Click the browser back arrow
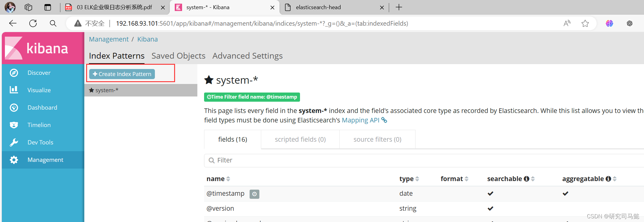This screenshot has height=222, width=644. 13,23
